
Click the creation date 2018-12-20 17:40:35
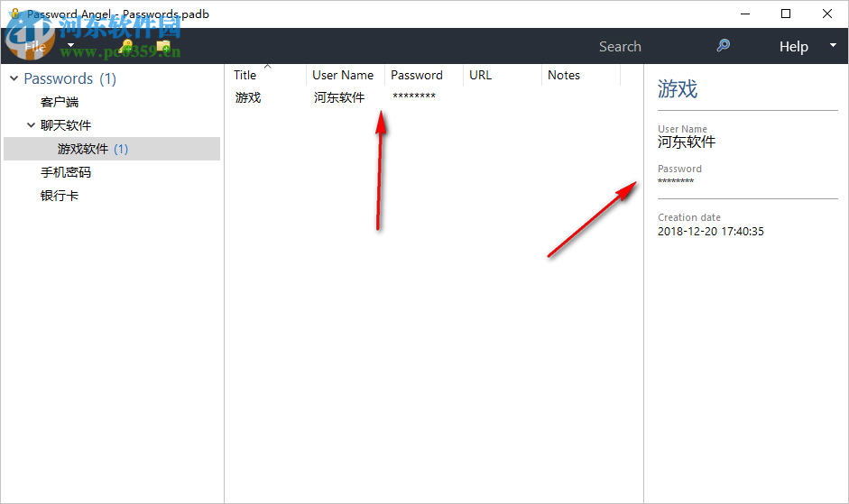(x=710, y=231)
